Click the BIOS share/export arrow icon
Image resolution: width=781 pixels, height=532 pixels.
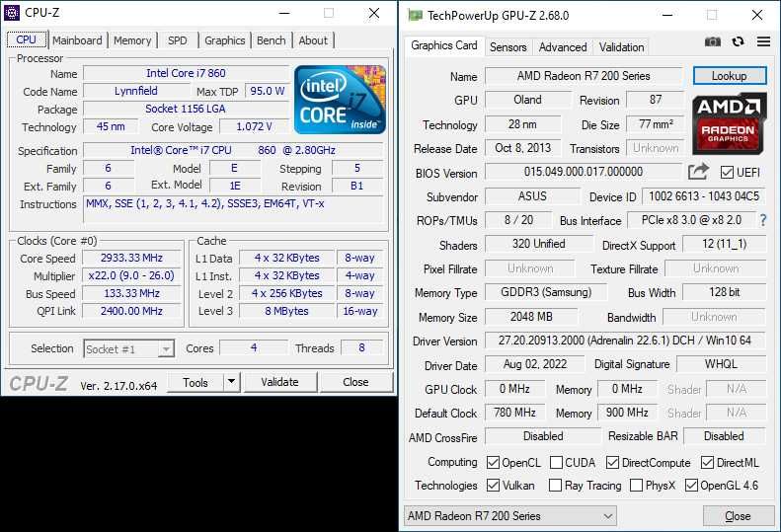point(698,172)
